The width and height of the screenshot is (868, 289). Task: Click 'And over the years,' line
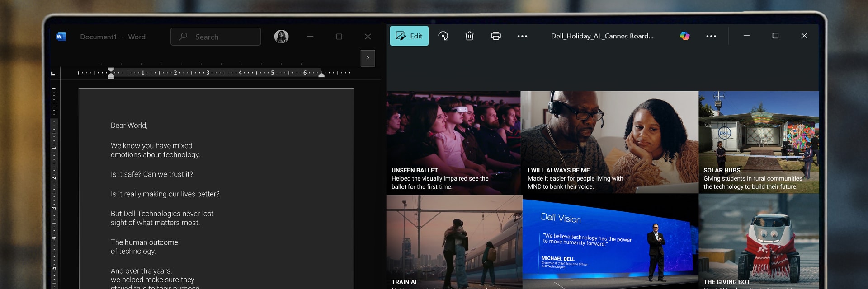pyautogui.click(x=142, y=271)
